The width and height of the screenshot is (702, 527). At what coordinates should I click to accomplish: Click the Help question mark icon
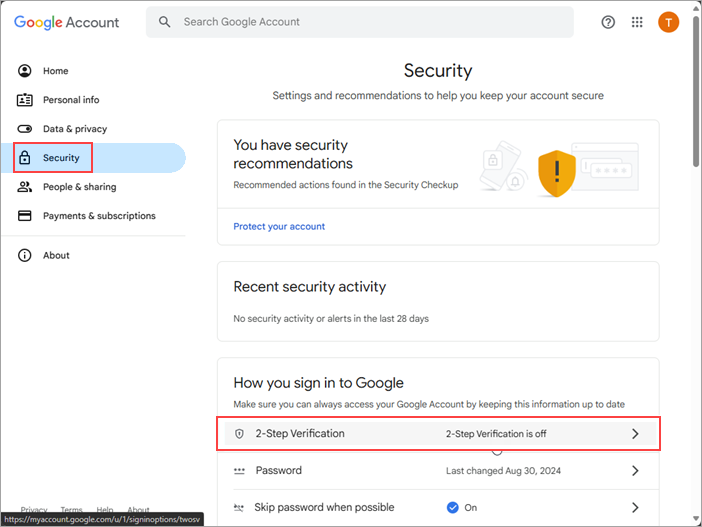click(608, 22)
